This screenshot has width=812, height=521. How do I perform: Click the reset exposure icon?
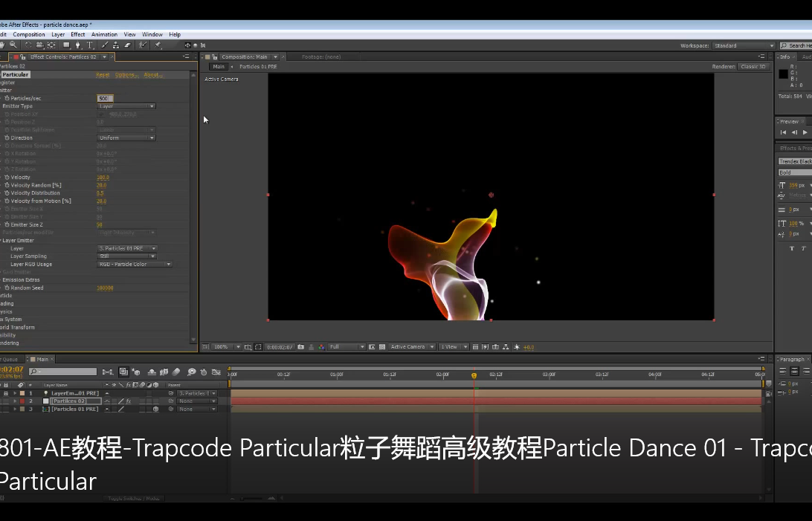[x=516, y=347]
